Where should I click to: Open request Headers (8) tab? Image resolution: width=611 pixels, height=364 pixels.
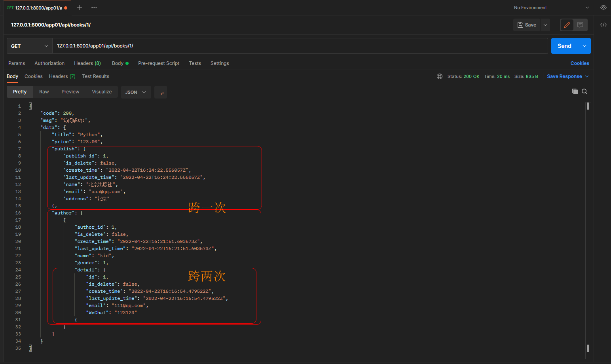pos(87,63)
